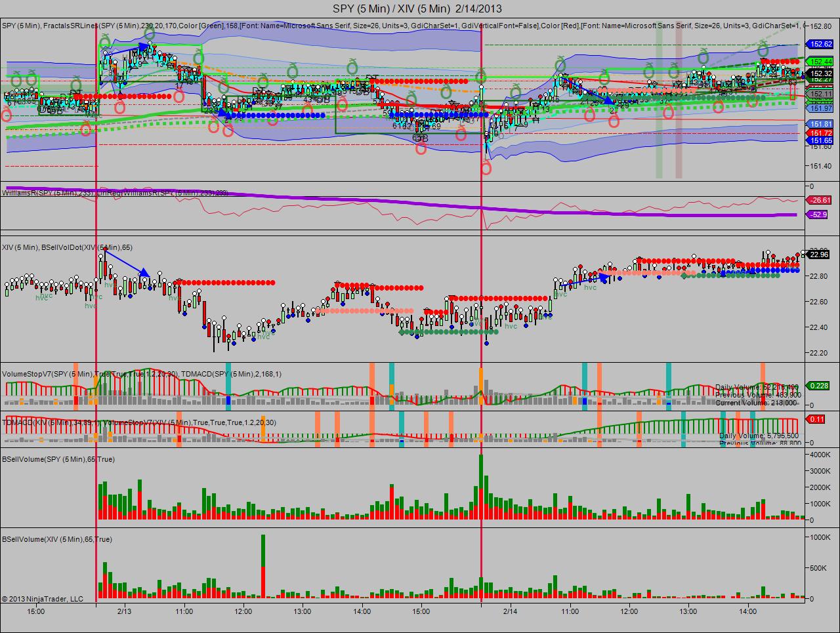Click the red 151.72 price marker
This screenshot has height=633, width=840.
tap(821, 133)
